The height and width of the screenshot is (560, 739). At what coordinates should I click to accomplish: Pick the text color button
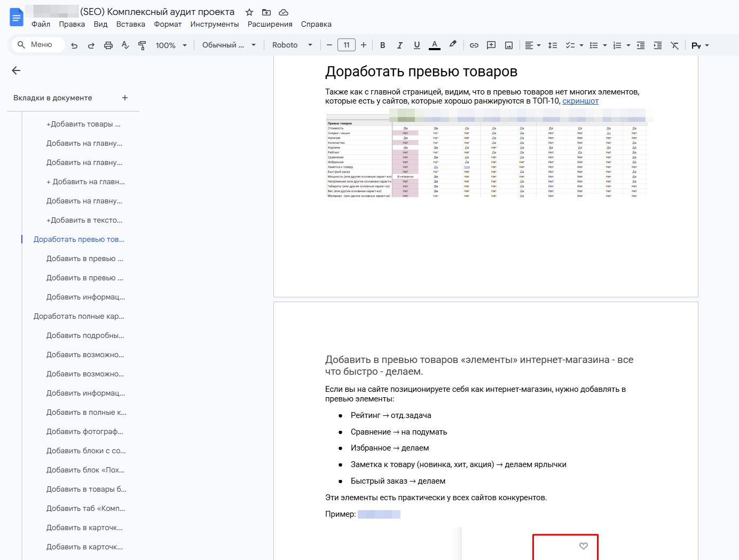(x=435, y=45)
